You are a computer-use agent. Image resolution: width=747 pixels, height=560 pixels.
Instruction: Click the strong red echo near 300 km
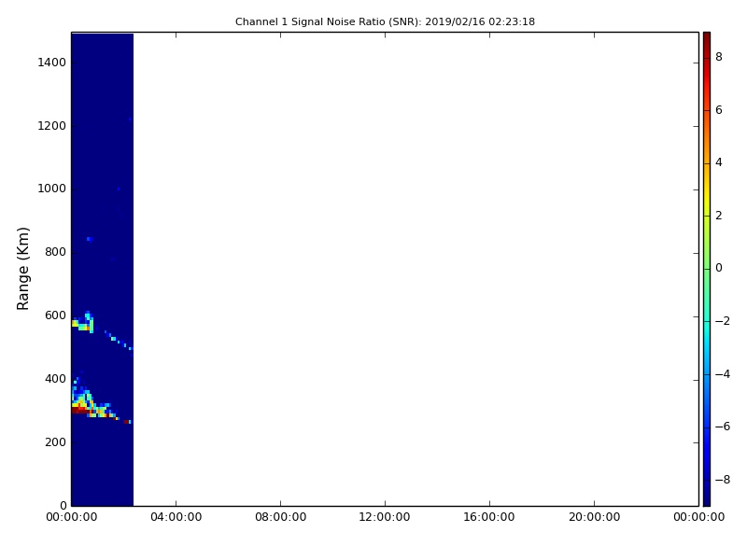80,410
